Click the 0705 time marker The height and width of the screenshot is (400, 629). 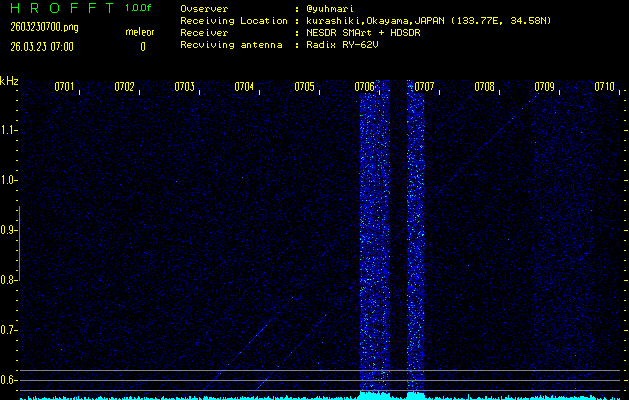(x=304, y=87)
